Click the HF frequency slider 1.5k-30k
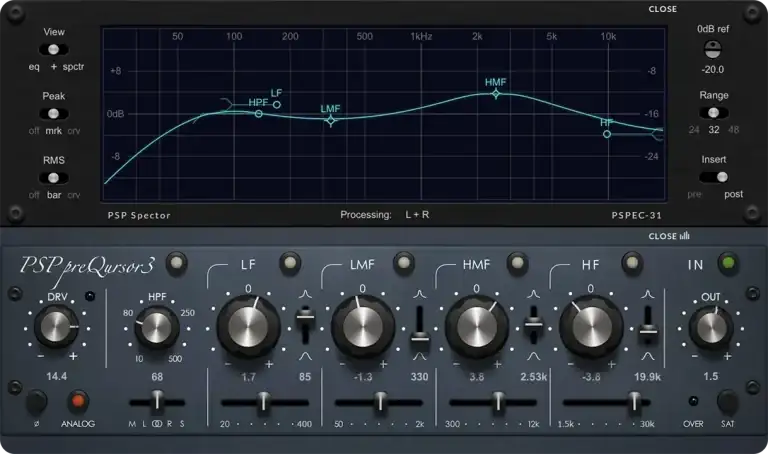Viewport: 768px width, 454px height. [607, 402]
